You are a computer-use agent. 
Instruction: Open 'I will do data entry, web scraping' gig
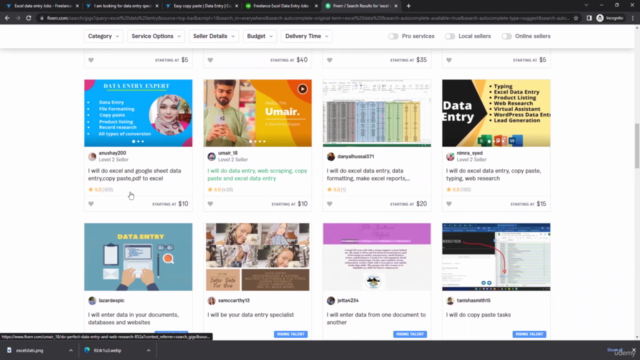pyautogui.click(x=257, y=175)
